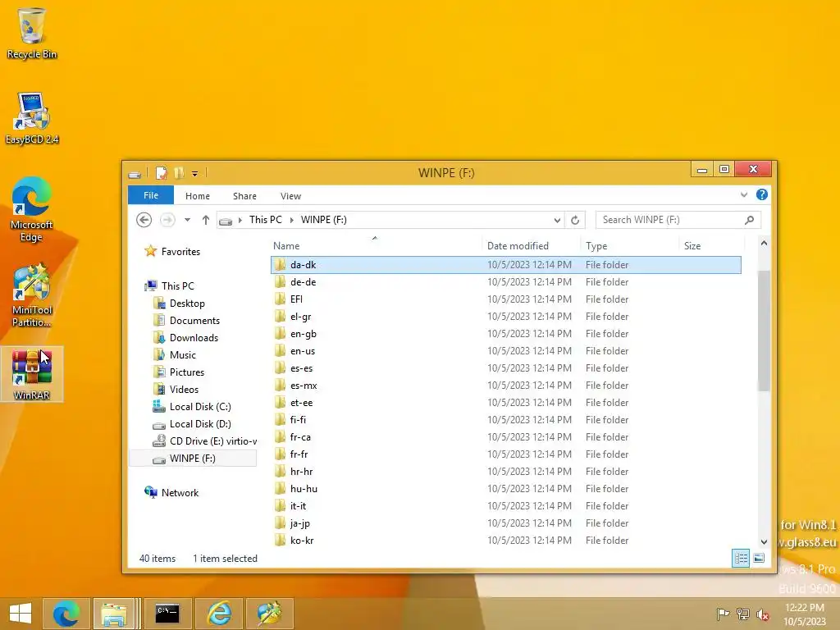Switch to the View ribbon tab
The width and height of the screenshot is (840, 630).
291,196
